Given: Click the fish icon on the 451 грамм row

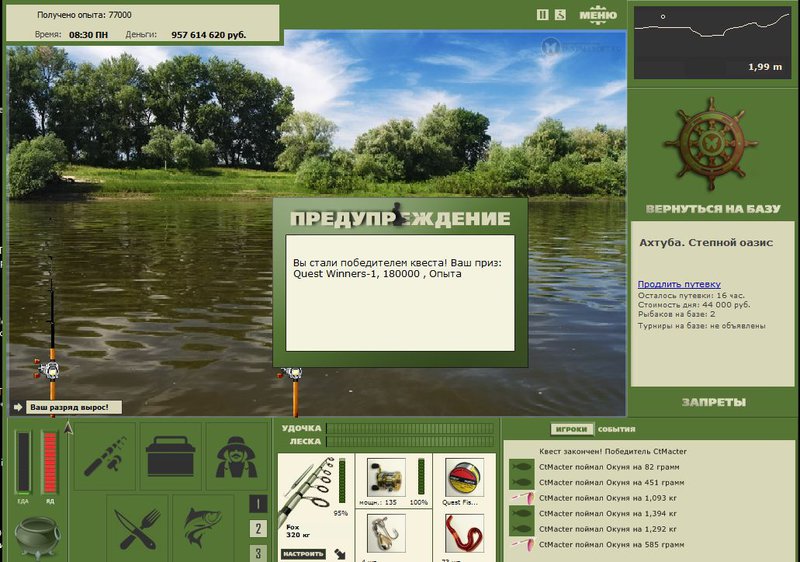Looking at the screenshot, I should (x=522, y=482).
